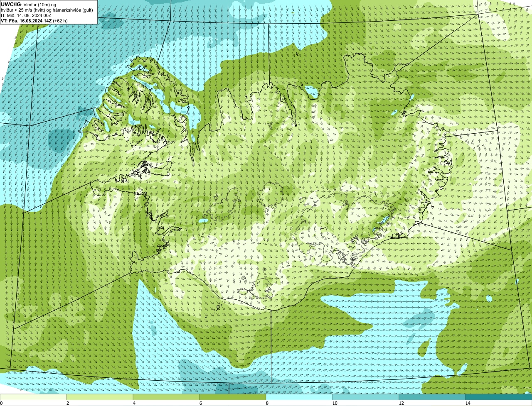Image resolution: width=532 pixels, height=406 pixels.
Task: Click the 4-6 m/s medium green legend swatch
Action: tap(166, 397)
